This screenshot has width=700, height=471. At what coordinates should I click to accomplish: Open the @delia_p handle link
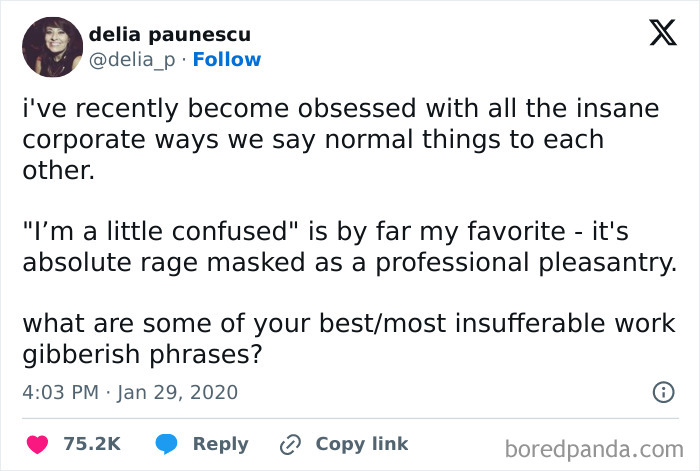click(x=133, y=60)
